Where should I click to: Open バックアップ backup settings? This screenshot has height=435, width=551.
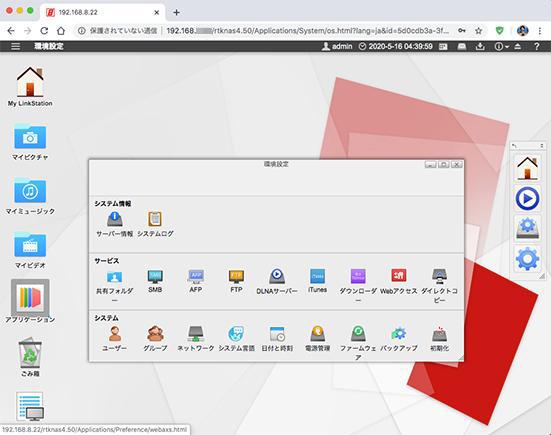398,339
